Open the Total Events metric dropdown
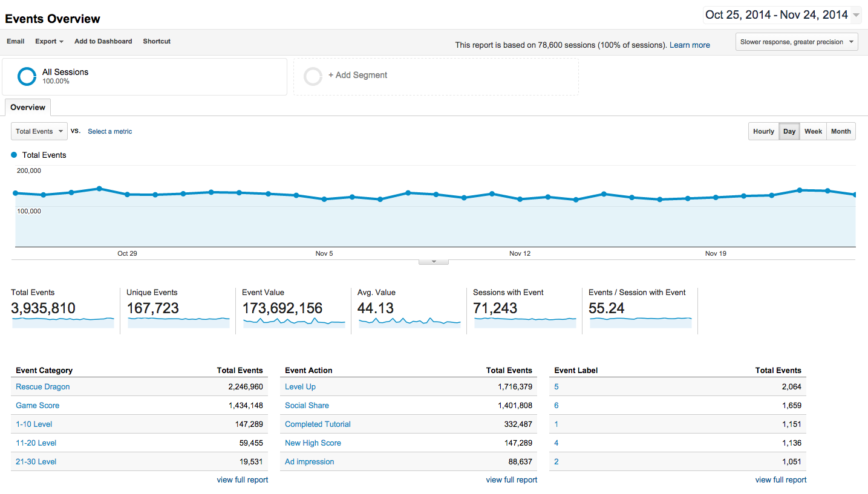 click(39, 131)
